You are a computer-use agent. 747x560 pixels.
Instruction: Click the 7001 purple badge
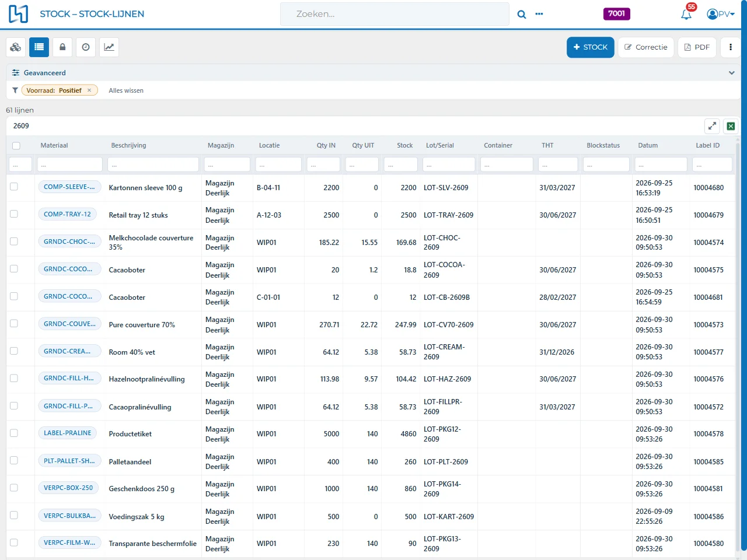[616, 13]
